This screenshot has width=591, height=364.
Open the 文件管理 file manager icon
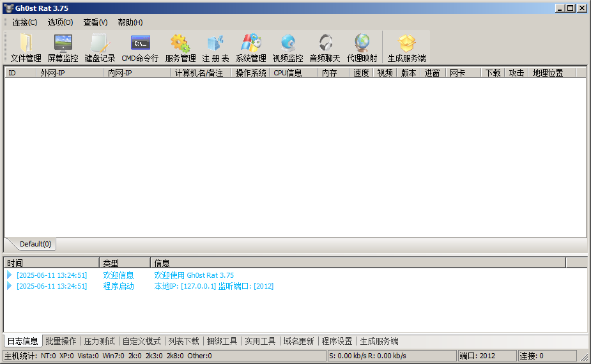coord(26,43)
